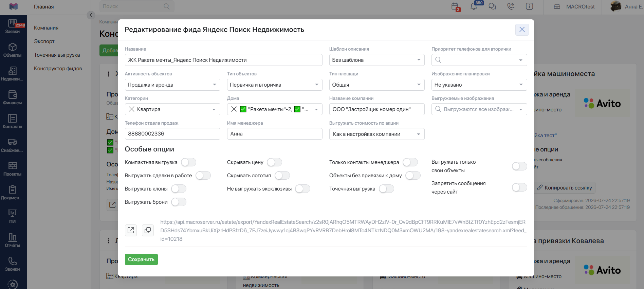This screenshot has height=289, width=644.
Task: Click the MACRO logo in top-left corner
Action: point(13,6)
